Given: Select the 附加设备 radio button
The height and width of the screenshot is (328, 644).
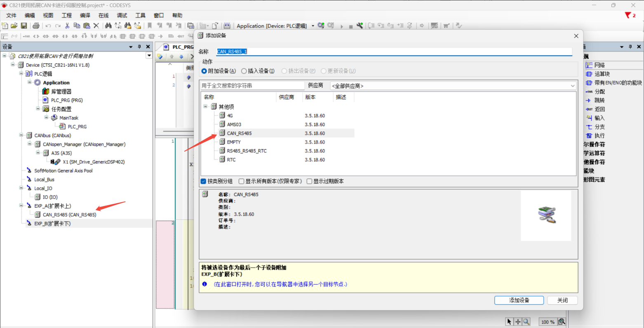Looking at the screenshot, I should 204,71.
